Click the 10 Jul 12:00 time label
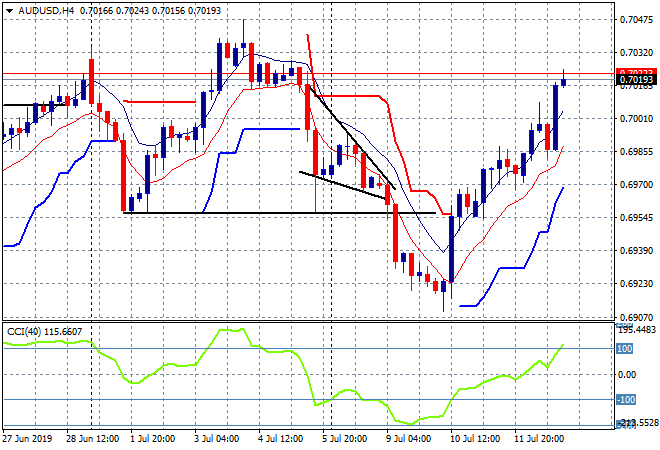 click(x=475, y=439)
